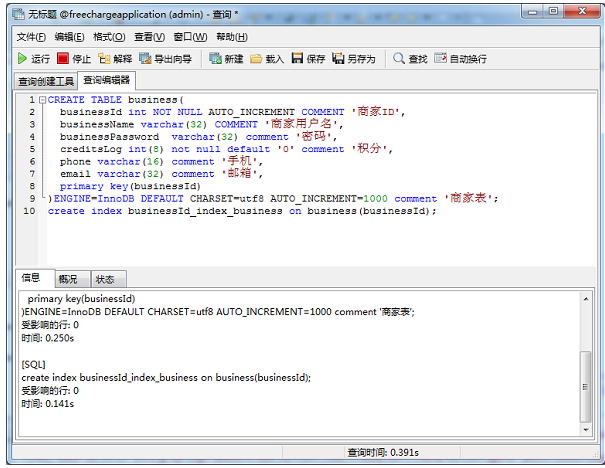Screen dimensions: 605x468
Task: Open the File (文件) menu
Action: click(32, 37)
